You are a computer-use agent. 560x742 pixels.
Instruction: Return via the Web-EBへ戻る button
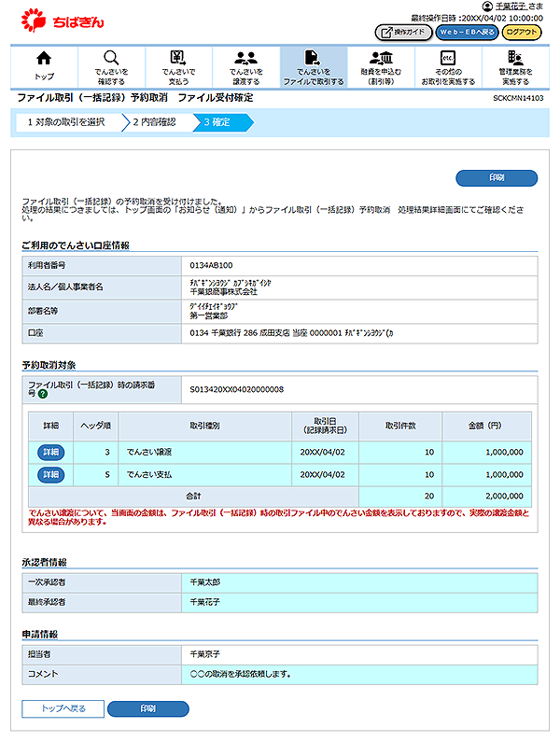pyautogui.click(x=467, y=32)
